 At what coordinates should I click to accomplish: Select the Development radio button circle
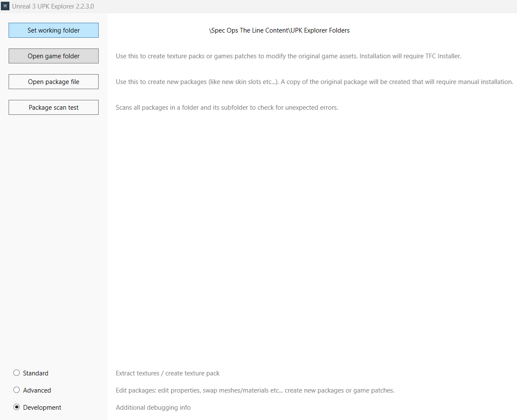click(x=17, y=407)
